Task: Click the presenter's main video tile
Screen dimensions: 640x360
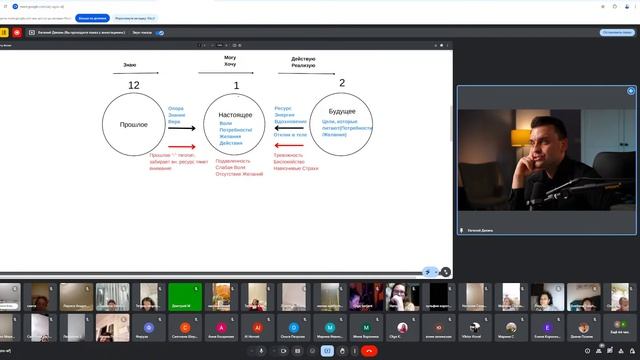Action: coord(547,160)
